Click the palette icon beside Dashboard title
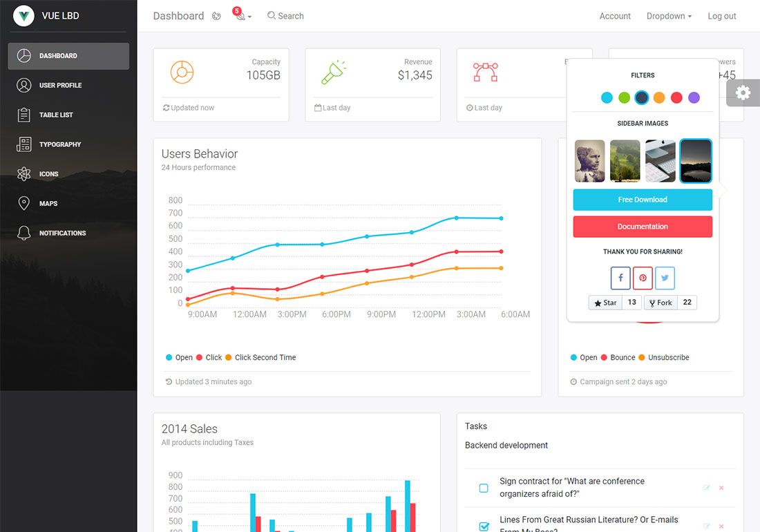 216,16
